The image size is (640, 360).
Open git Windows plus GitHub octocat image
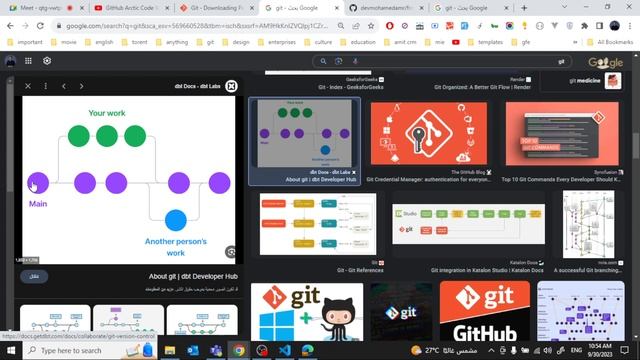(307, 312)
